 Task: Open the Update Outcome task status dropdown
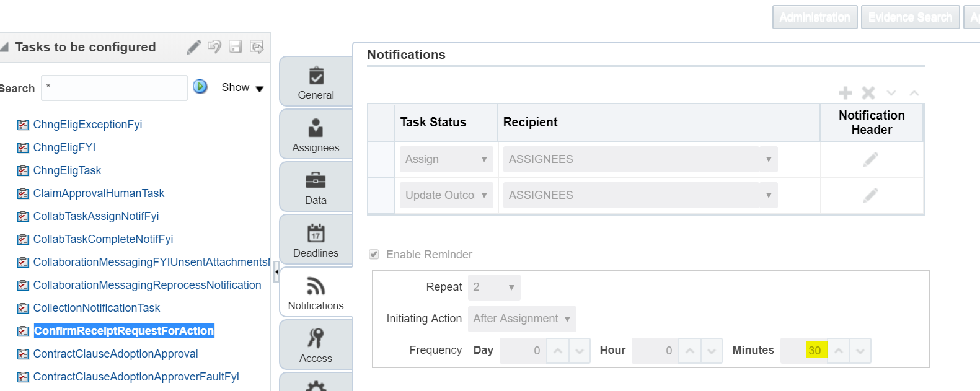coord(446,195)
